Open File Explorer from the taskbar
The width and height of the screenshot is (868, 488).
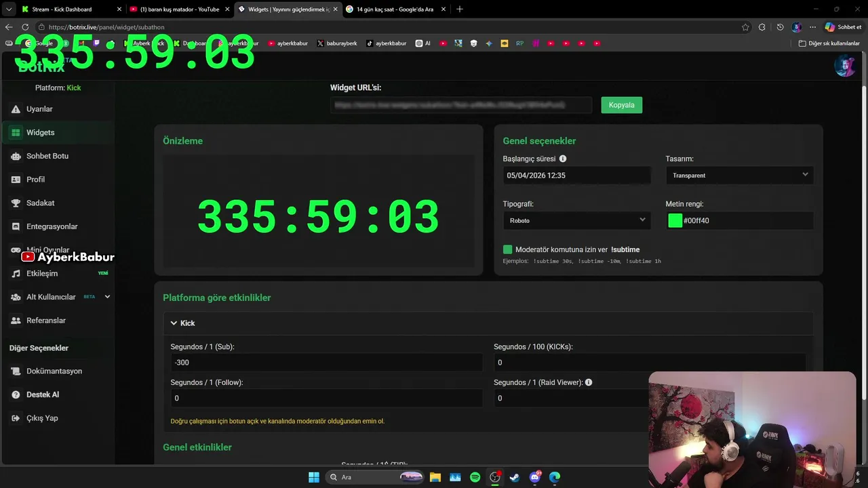435,477
